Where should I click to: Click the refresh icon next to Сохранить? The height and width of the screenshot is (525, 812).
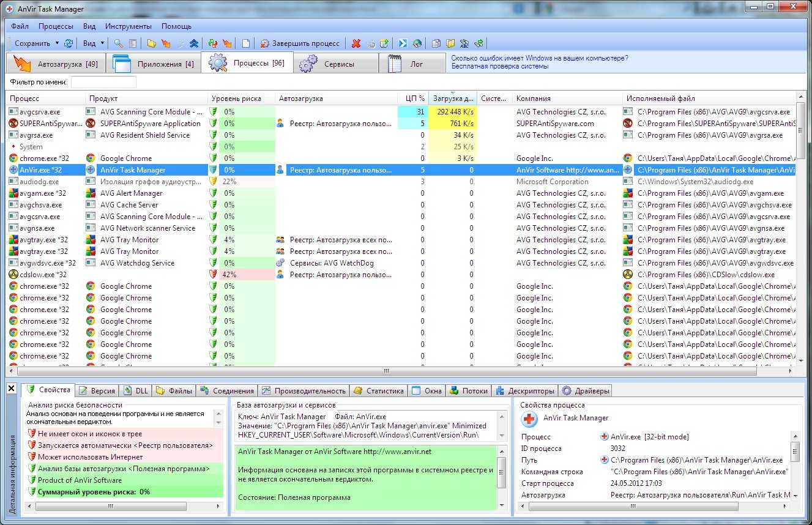69,43
